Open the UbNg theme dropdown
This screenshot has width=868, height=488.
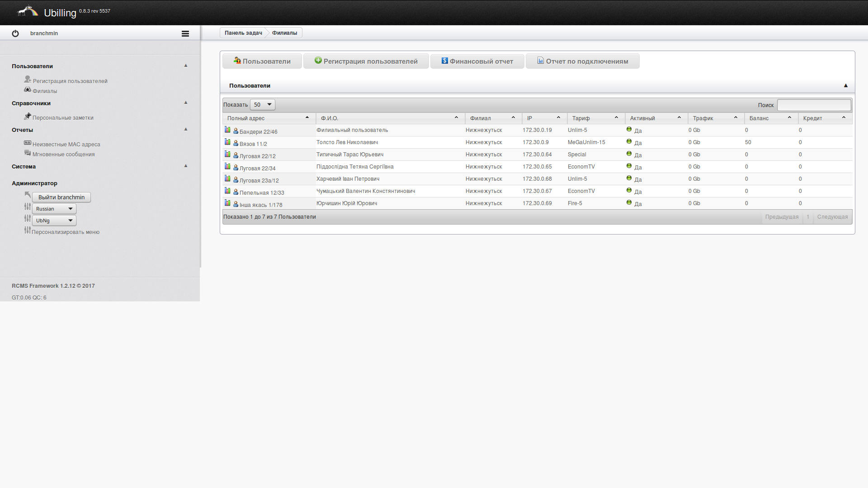click(54, 221)
